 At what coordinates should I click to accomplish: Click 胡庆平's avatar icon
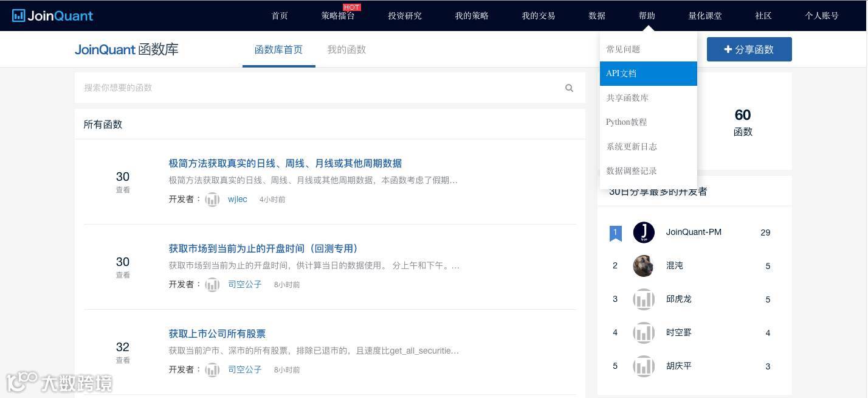tap(644, 366)
